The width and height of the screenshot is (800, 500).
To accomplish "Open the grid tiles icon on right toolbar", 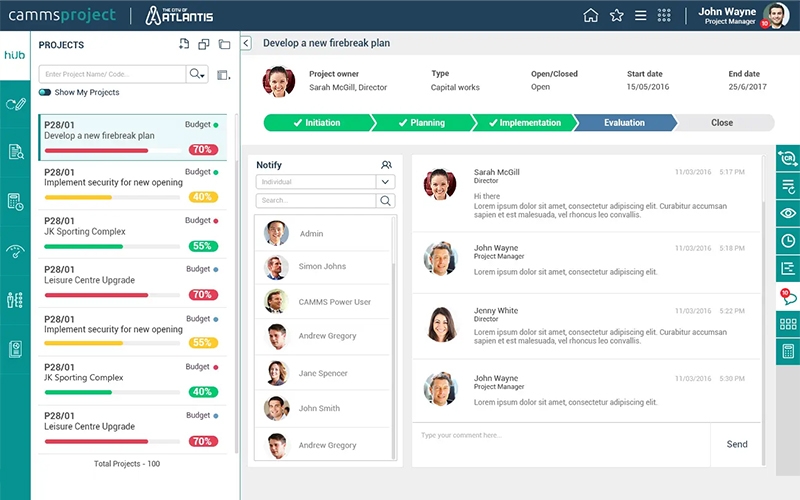I will [x=788, y=323].
